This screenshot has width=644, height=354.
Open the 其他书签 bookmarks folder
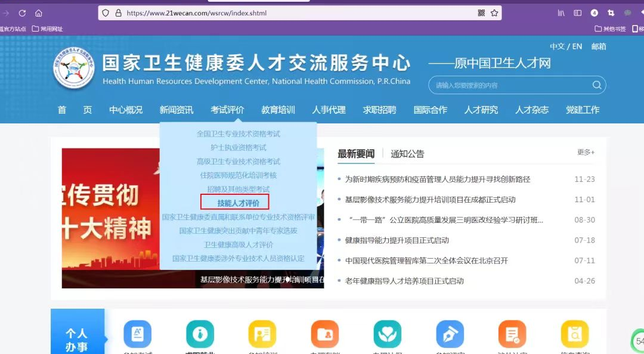pos(611,29)
